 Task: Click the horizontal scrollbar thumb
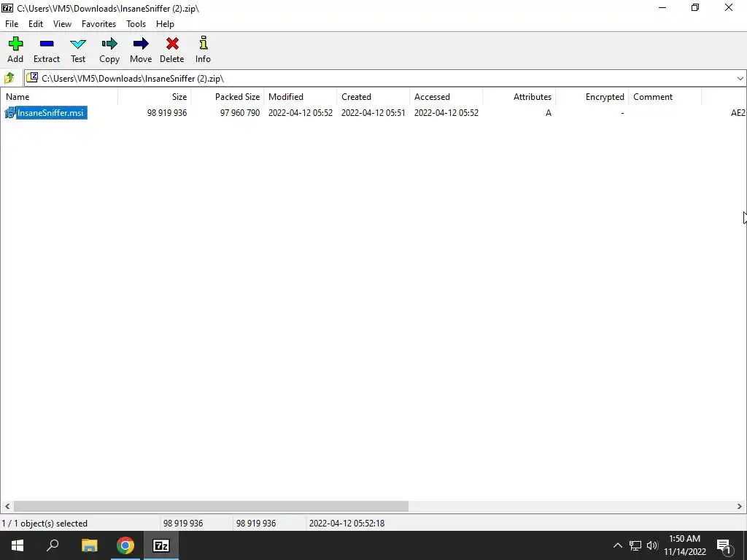click(x=211, y=506)
